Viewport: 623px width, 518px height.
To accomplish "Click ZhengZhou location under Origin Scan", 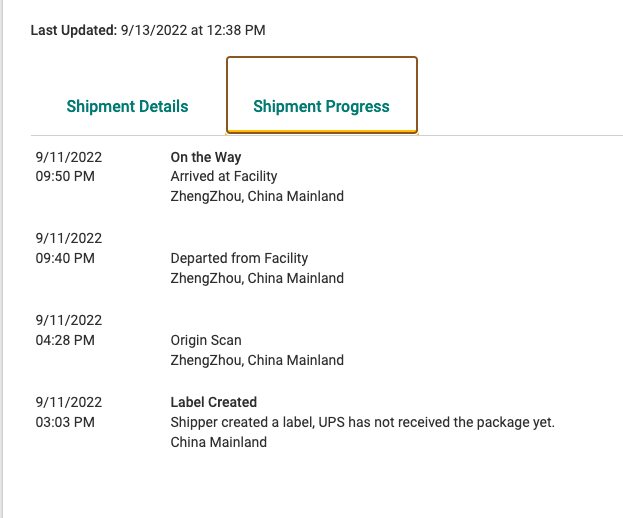I will [x=257, y=360].
